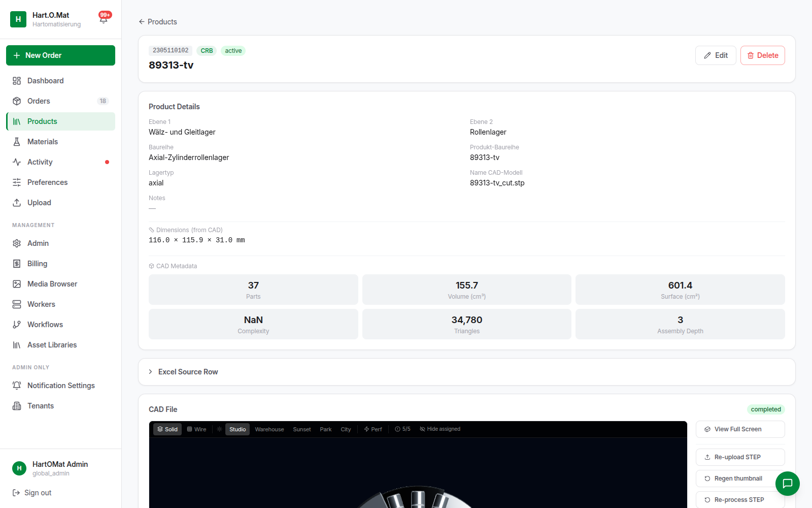Click the Delete product button
This screenshot has height=508, width=812.
pos(763,55)
